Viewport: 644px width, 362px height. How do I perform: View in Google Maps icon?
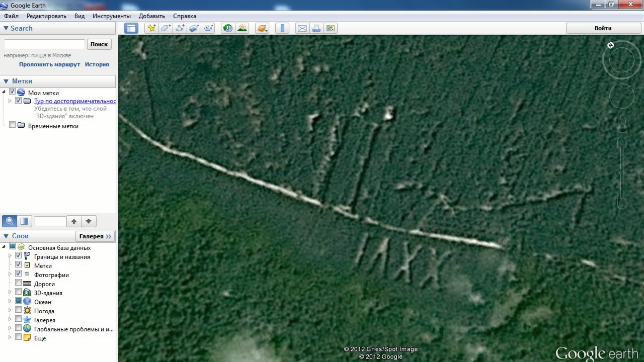(x=331, y=28)
